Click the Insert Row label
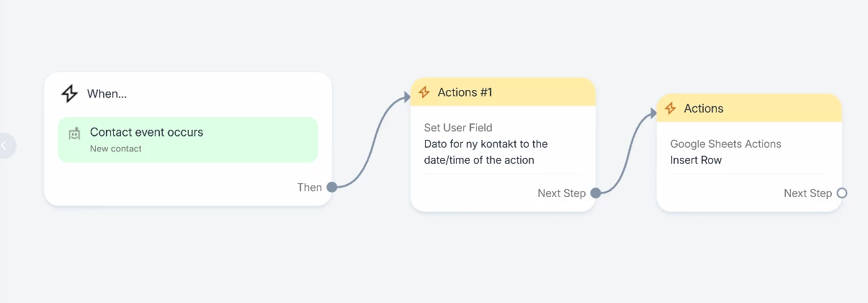Screen dimensions: 868x303 [x=696, y=160]
